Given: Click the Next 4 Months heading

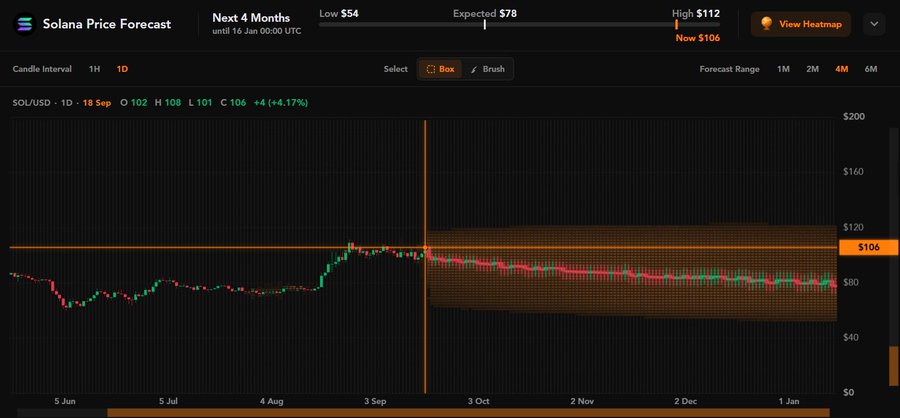Looking at the screenshot, I should click(251, 18).
